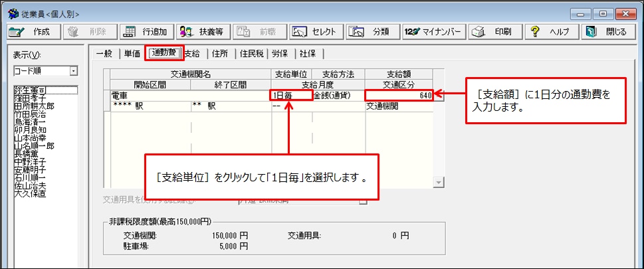Switch to the 住民税 tab

(252, 53)
